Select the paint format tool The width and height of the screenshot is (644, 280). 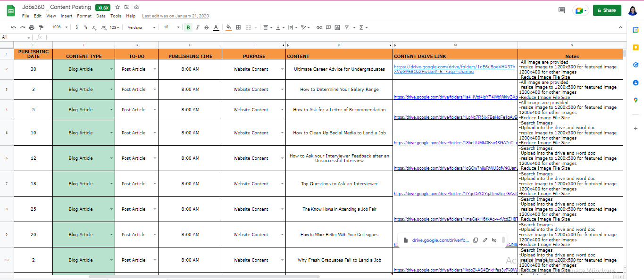pyautogui.click(x=41, y=27)
